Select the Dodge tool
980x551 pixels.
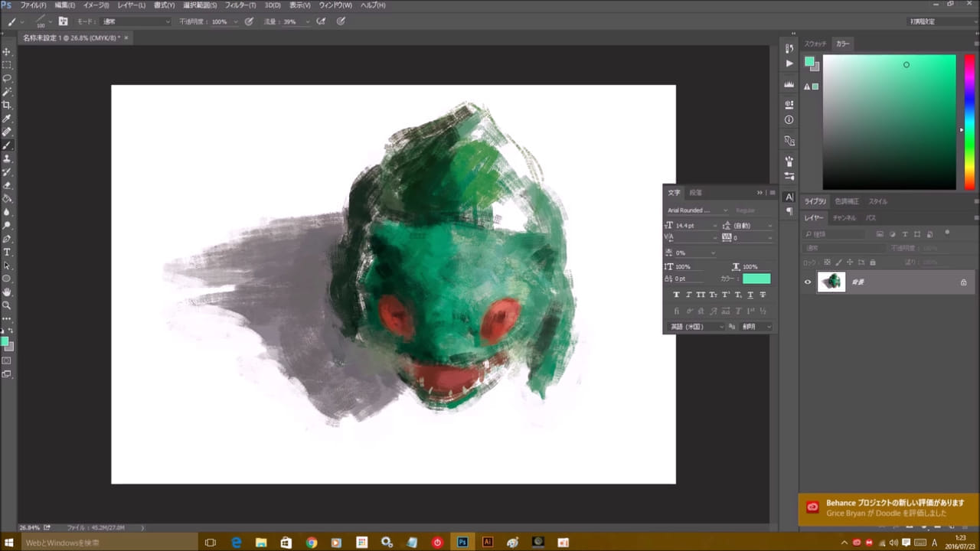coord(7,226)
